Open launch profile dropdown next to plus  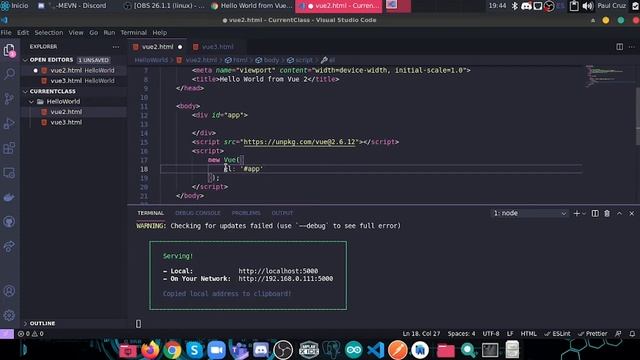[x=584, y=213]
